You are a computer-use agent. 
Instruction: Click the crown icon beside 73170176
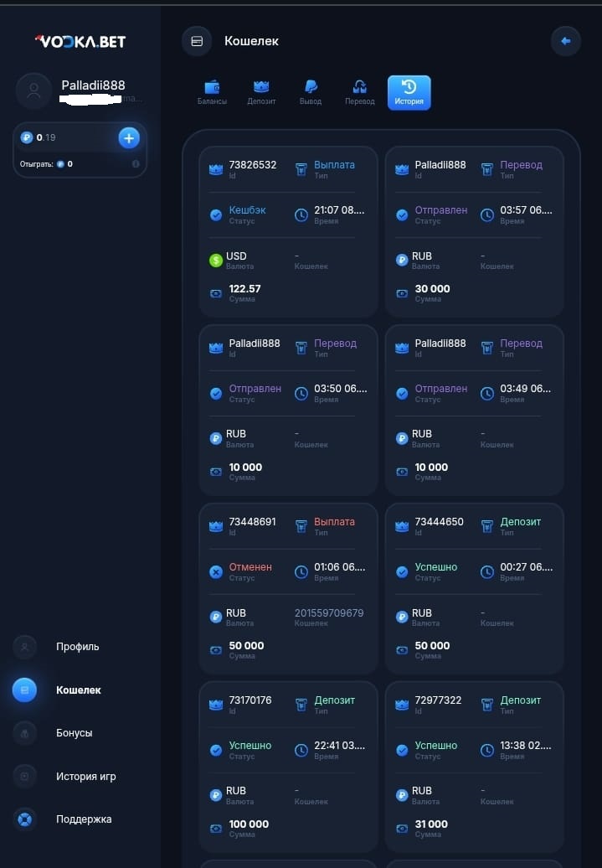(216, 705)
